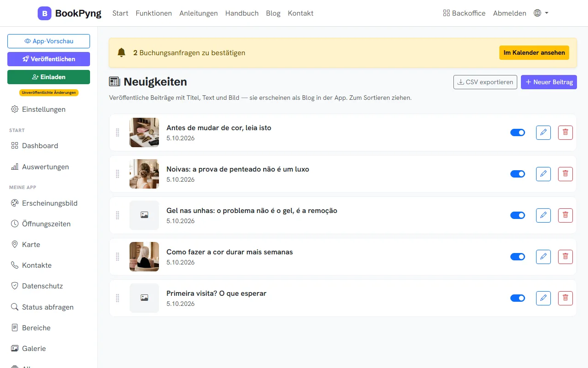The height and width of the screenshot is (368, 588).
Task: Go to Anleitungen in the top menu
Action: [198, 13]
